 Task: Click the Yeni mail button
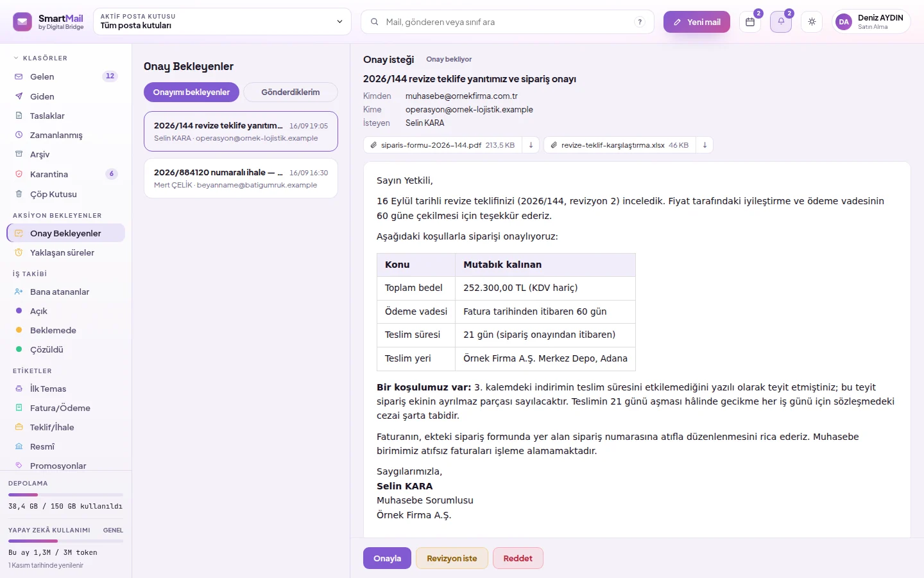click(x=697, y=22)
